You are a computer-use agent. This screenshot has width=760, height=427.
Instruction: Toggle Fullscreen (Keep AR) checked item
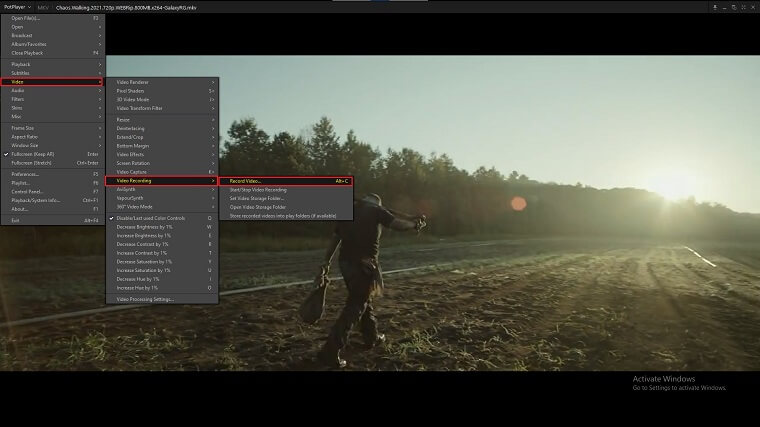(x=53, y=154)
